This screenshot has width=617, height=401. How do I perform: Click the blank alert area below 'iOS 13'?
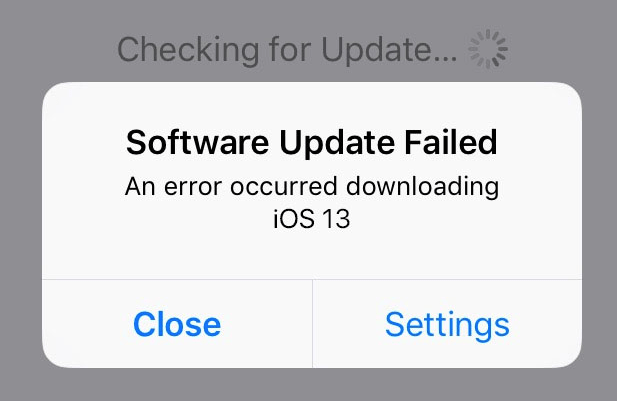(312, 255)
